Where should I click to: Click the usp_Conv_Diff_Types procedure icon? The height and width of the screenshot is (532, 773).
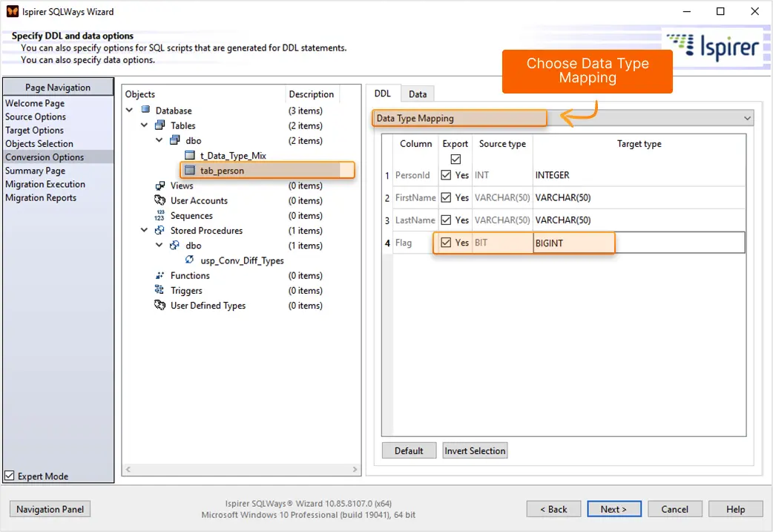click(x=189, y=260)
